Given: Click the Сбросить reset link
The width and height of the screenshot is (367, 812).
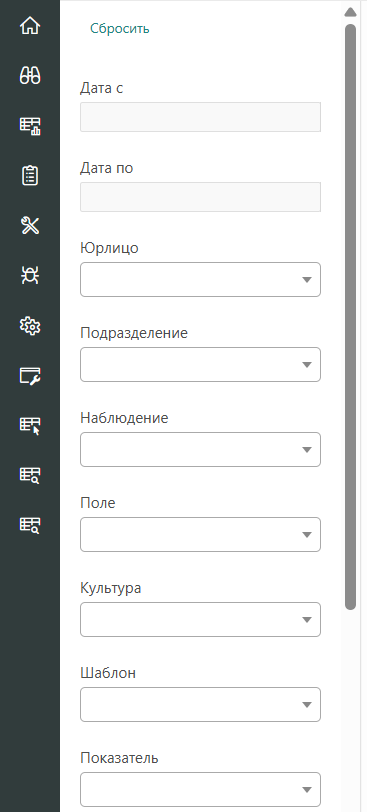Looking at the screenshot, I should [120, 28].
